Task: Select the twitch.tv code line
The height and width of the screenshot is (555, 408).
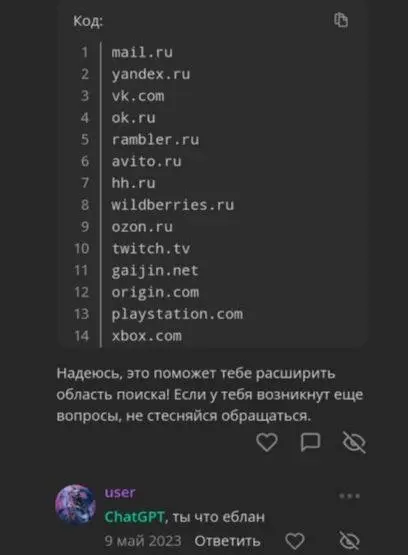Action: click(x=151, y=248)
